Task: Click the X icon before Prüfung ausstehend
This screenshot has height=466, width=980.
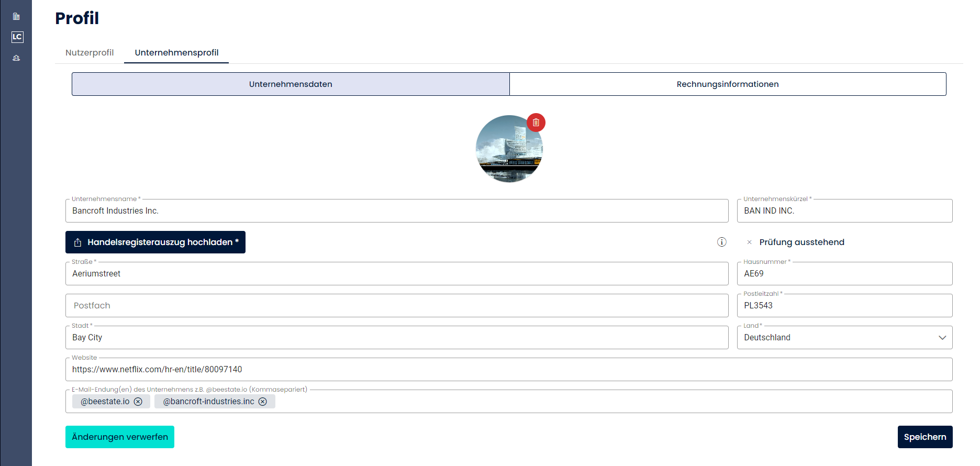Action: coord(749,242)
